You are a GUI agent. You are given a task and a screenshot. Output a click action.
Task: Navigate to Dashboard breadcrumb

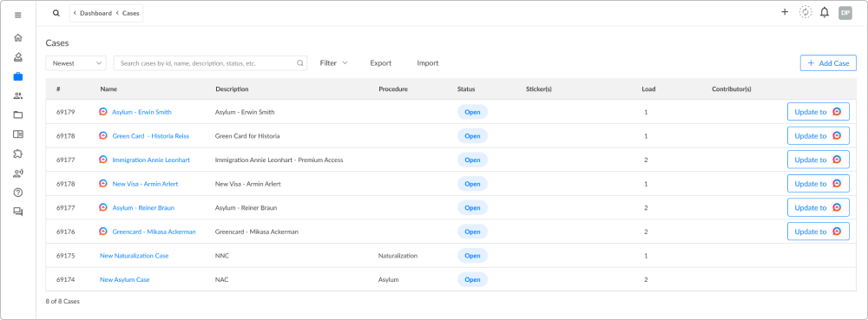[95, 13]
